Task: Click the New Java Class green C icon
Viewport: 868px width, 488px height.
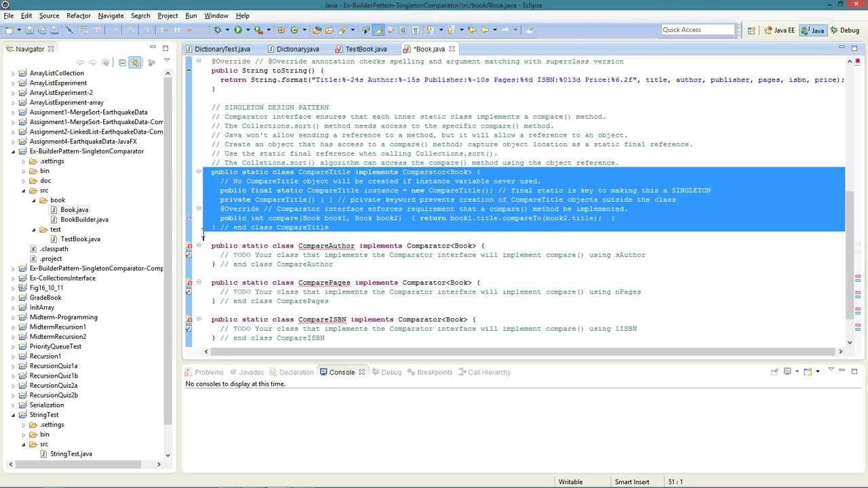Action: point(294,30)
